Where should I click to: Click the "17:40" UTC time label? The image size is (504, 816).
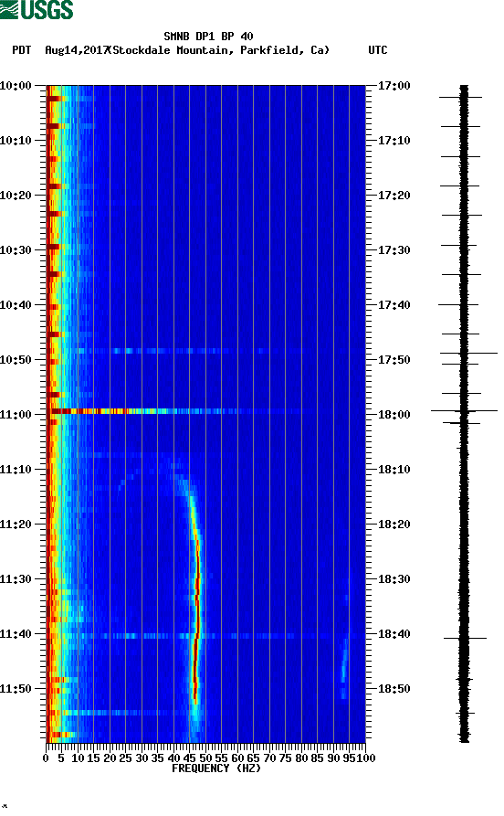(394, 304)
